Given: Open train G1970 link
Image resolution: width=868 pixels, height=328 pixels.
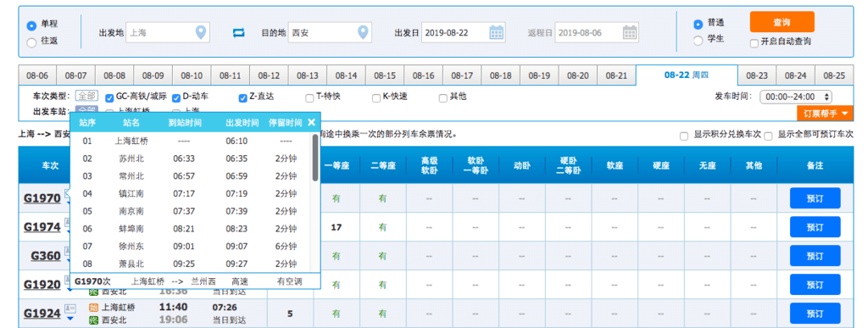Looking at the screenshot, I should pyautogui.click(x=42, y=198).
